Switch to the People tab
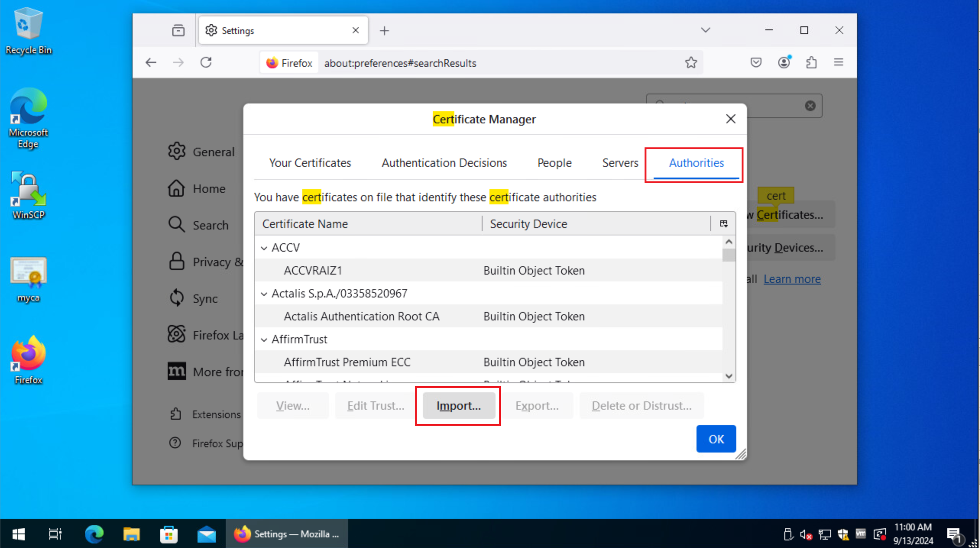This screenshot has height=548, width=980. tap(554, 163)
